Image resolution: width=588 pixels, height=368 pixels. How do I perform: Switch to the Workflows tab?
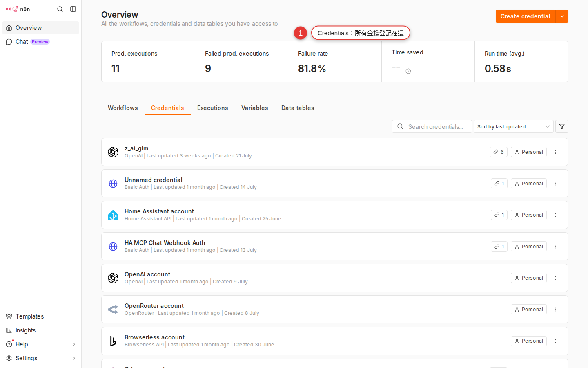point(123,108)
